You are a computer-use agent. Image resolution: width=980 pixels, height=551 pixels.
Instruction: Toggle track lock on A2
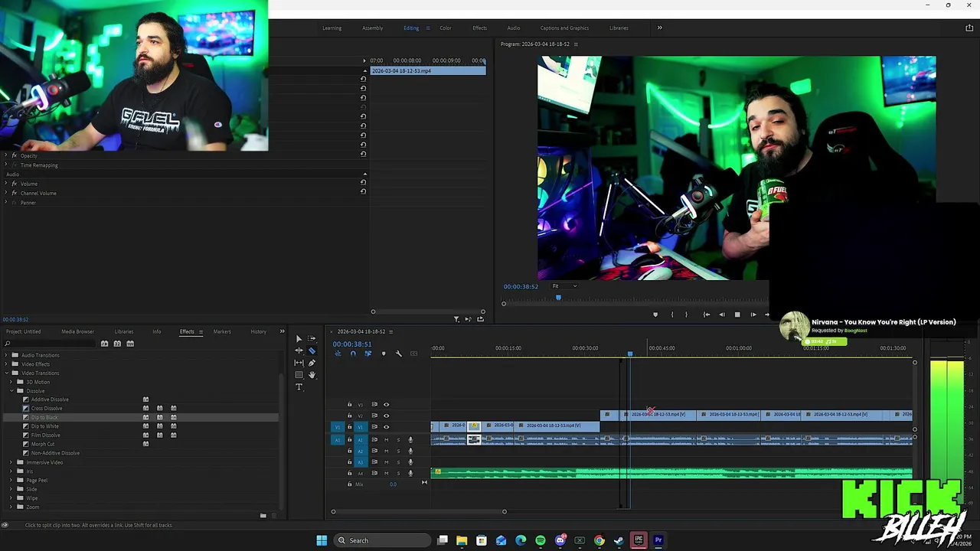pos(350,452)
